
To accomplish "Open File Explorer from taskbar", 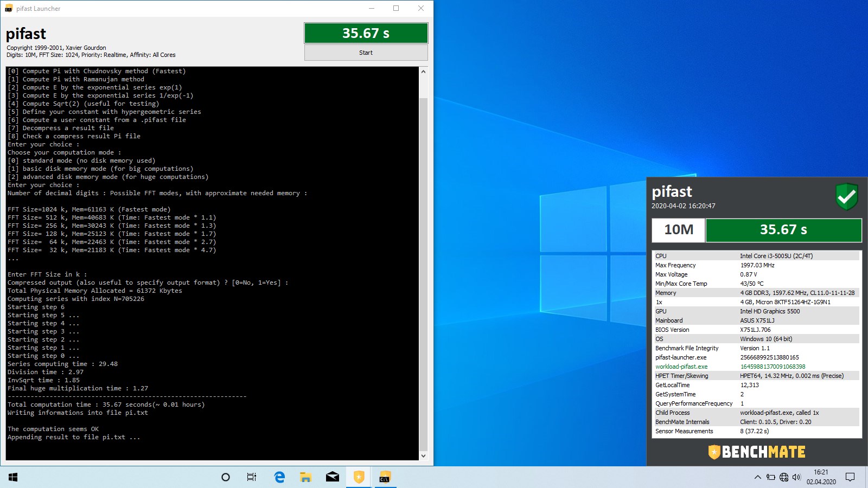I will pyautogui.click(x=305, y=477).
